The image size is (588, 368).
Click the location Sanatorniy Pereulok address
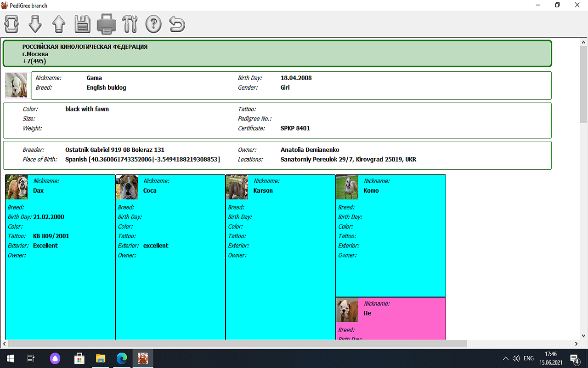point(348,160)
